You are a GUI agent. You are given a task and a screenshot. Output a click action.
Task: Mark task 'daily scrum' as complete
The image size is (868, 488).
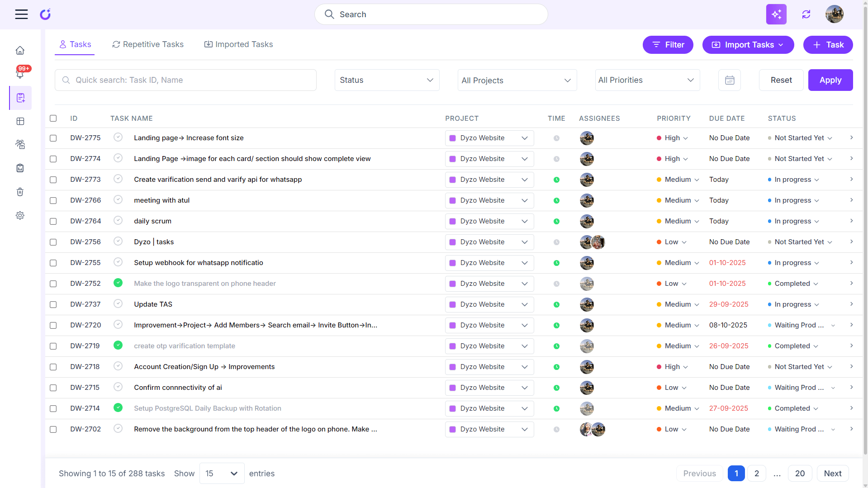(118, 221)
